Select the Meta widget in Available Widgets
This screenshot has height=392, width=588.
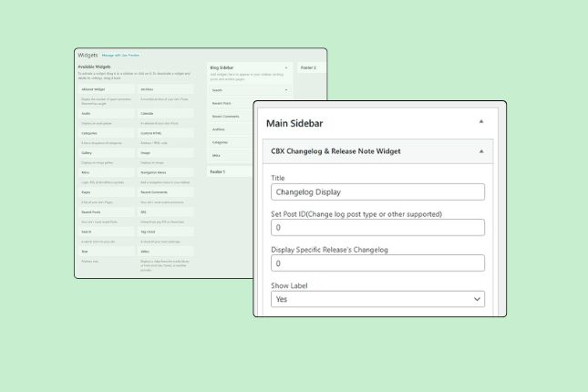tap(107, 172)
